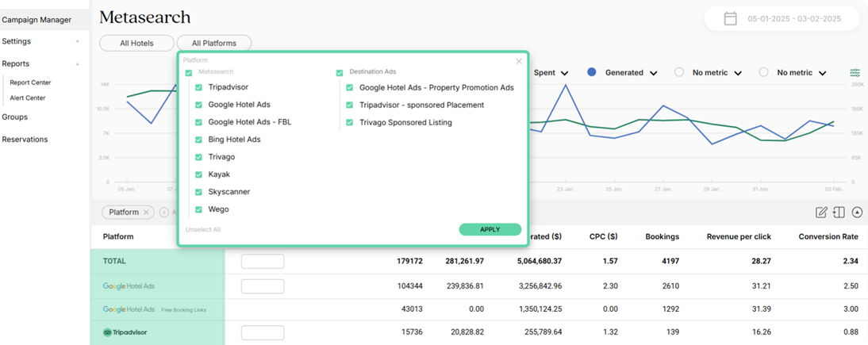Select the Tripadvisor logo row

(125, 333)
